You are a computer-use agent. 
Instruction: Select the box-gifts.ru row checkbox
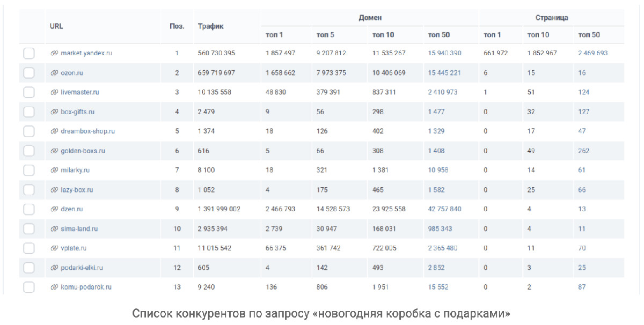click(29, 112)
